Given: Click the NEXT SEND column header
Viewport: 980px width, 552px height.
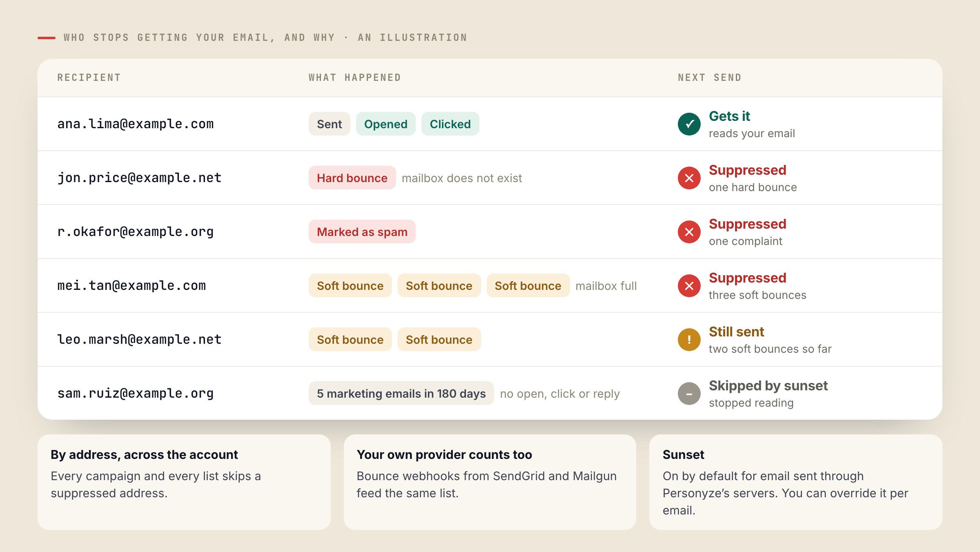Looking at the screenshot, I should (710, 78).
